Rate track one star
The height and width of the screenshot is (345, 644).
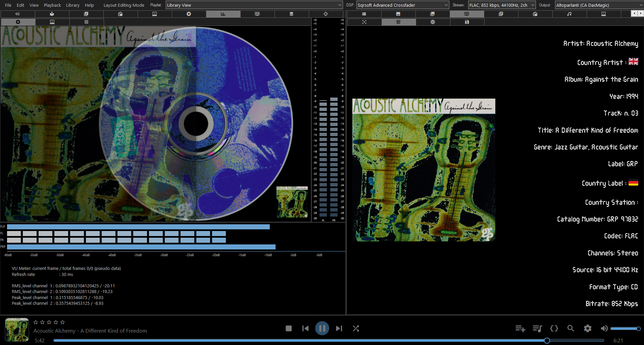pyautogui.click(x=36, y=322)
